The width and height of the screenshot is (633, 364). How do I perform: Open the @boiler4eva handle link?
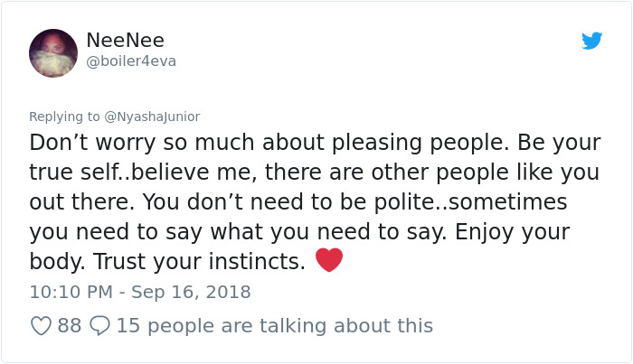pyautogui.click(x=130, y=61)
